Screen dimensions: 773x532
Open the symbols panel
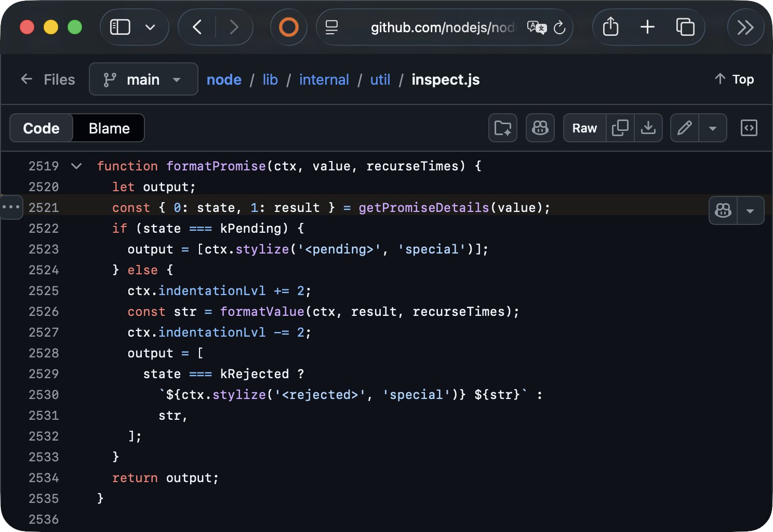pos(749,128)
